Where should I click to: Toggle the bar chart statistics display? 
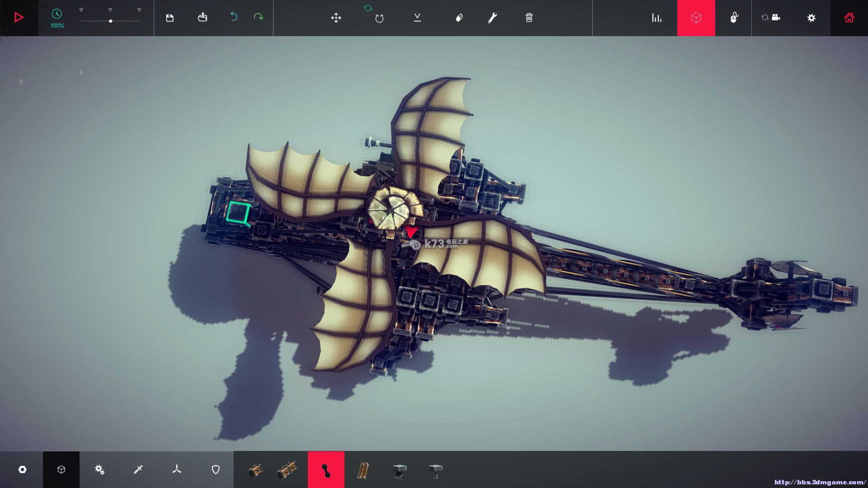656,18
